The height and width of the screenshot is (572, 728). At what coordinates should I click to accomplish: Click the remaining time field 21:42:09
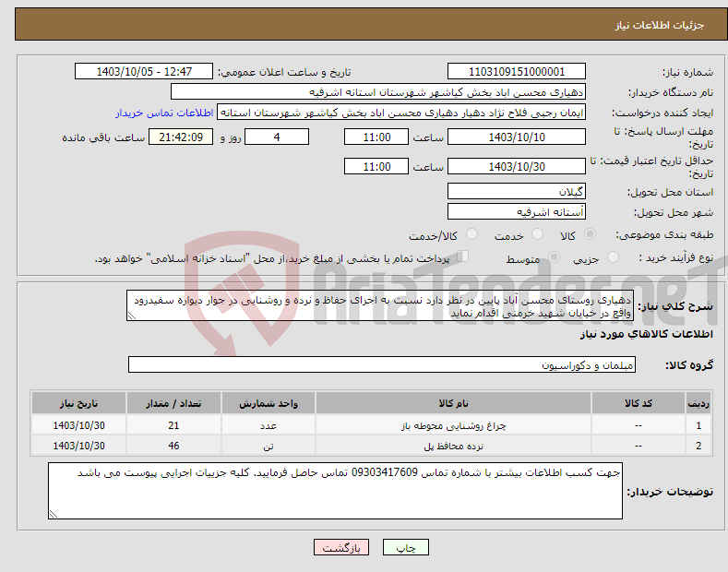(x=181, y=137)
